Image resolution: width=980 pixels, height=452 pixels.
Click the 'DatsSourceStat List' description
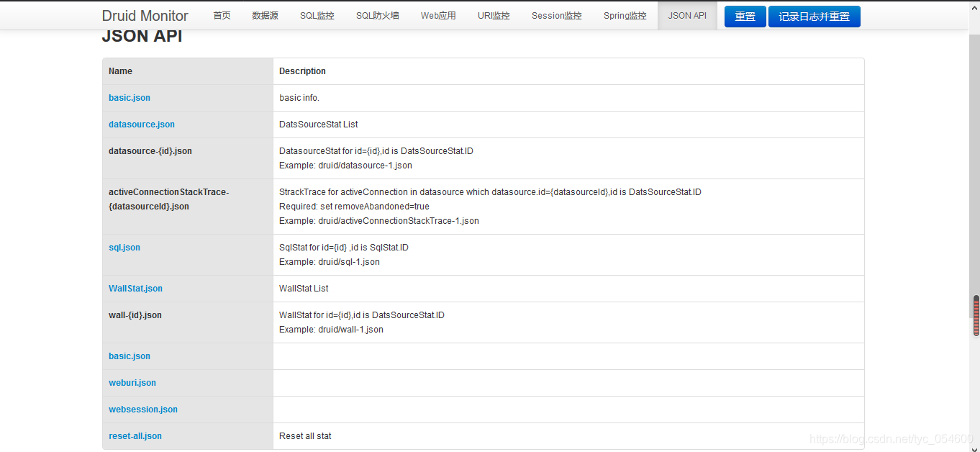coord(319,125)
